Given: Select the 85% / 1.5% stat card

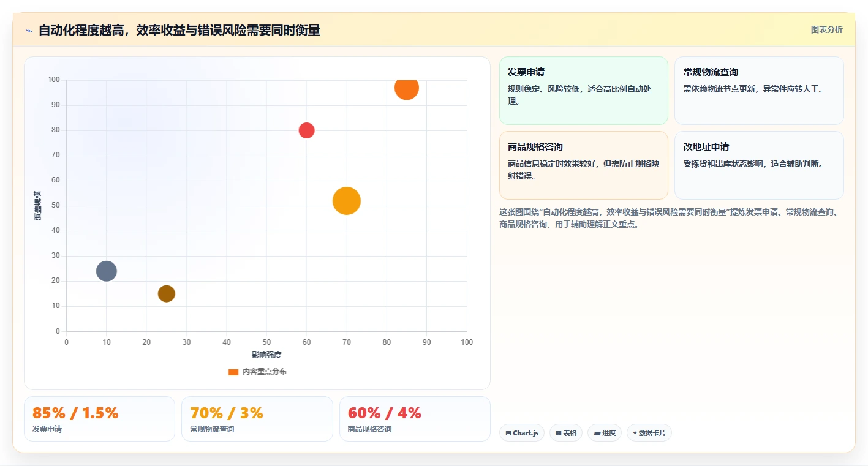Looking at the screenshot, I should point(99,419).
